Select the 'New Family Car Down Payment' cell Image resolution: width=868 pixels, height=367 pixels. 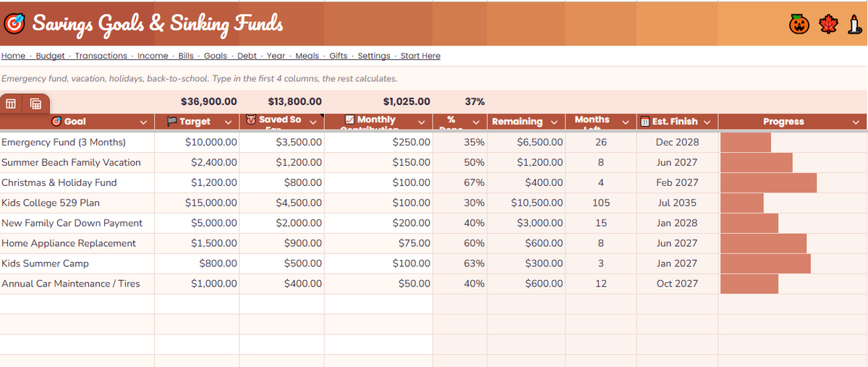pos(77,223)
